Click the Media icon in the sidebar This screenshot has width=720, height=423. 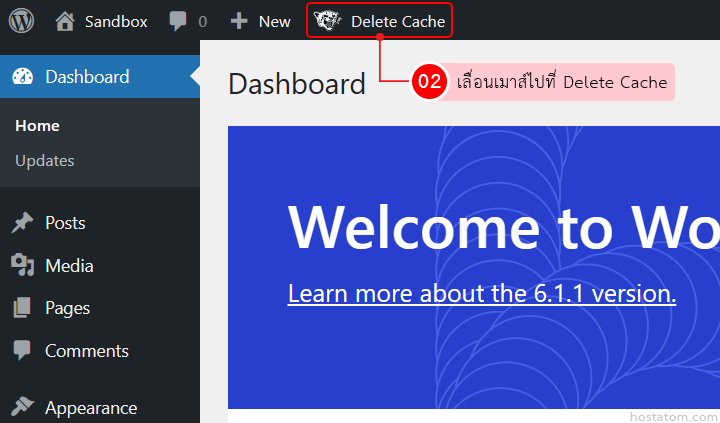[x=22, y=265]
